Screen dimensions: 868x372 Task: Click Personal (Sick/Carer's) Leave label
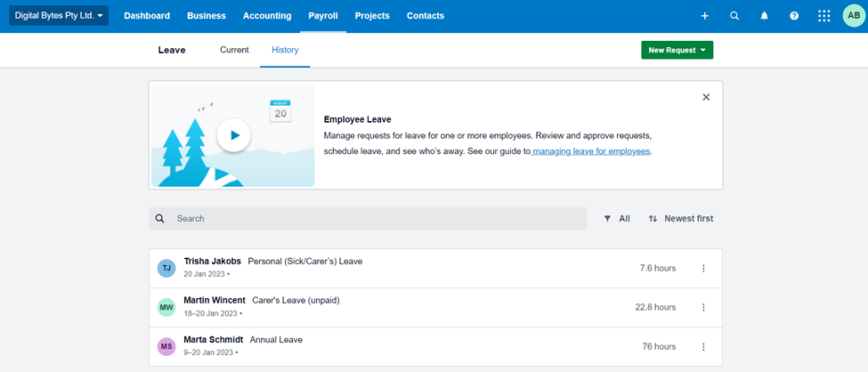[305, 262]
